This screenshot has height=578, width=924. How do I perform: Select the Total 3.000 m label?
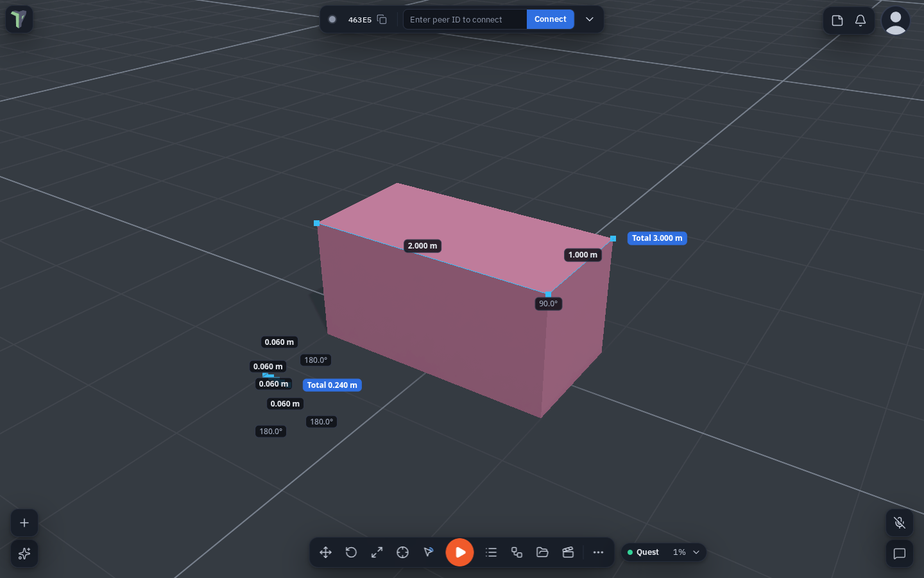coord(657,238)
